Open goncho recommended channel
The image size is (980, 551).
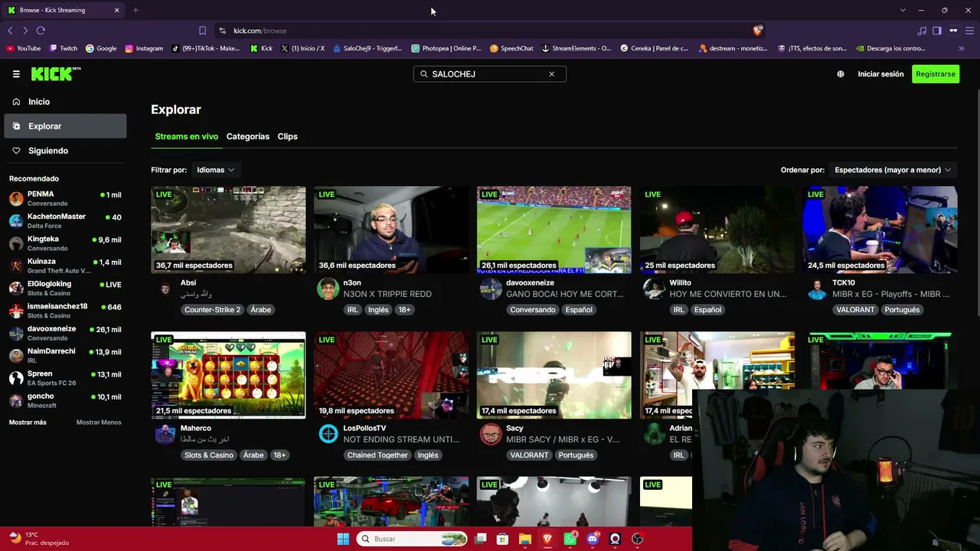pyautogui.click(x=65, y=400)
